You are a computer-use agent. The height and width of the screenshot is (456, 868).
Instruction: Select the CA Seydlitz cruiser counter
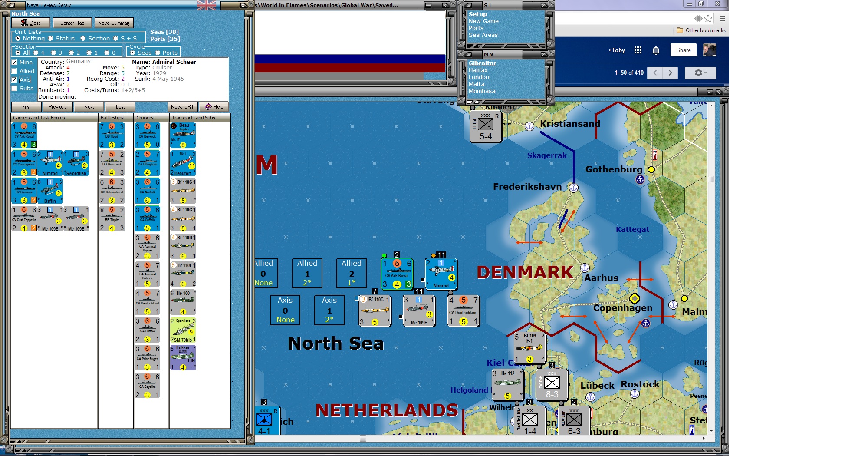(x=148, y=386)
